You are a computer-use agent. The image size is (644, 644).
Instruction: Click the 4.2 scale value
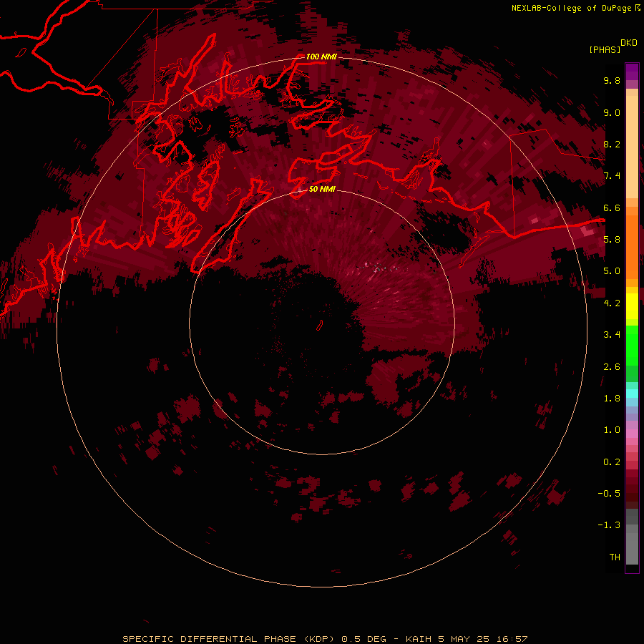tap(612, 303)
